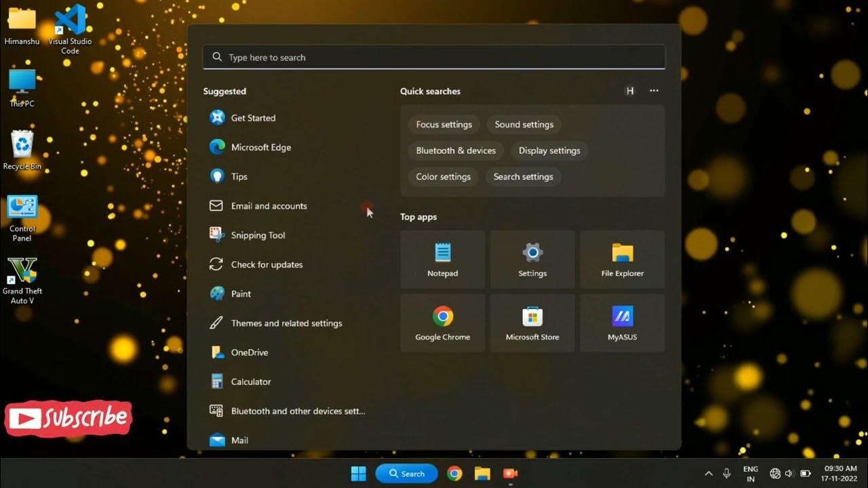The image size is (868, 488).
Task: Select the Recycle Bin desktop icon
Action: tap(22, 150)
